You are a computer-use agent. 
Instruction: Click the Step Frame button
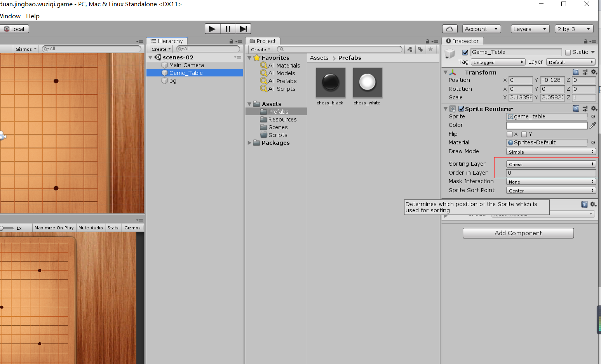click(243, 28)
